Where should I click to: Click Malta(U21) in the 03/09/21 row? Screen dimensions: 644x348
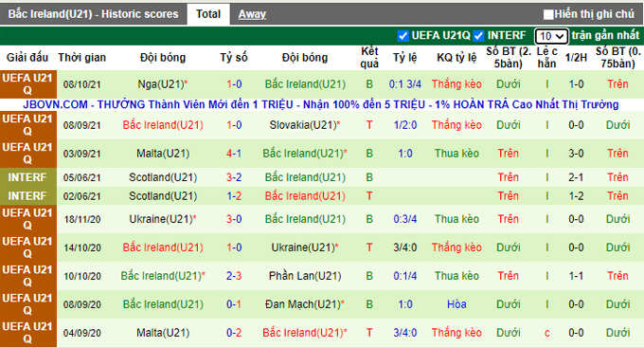[x=163, y=154]
